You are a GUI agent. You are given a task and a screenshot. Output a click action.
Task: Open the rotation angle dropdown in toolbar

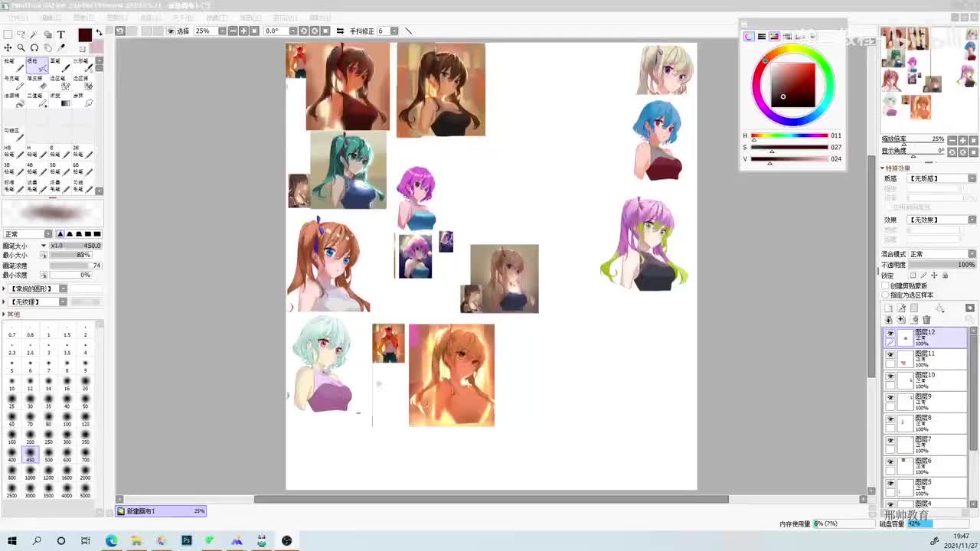[292, 31]
